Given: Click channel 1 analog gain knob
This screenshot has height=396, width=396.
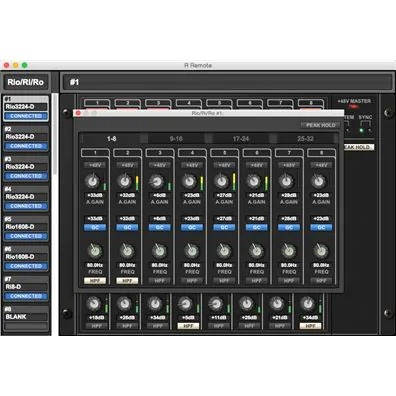Looking at the screenshot, I should (92, 181).
